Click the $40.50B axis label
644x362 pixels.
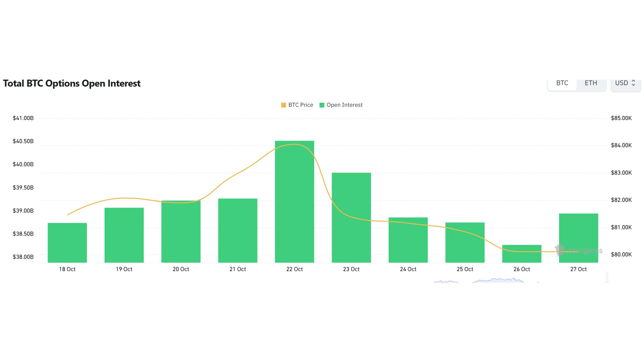point(23,141)
